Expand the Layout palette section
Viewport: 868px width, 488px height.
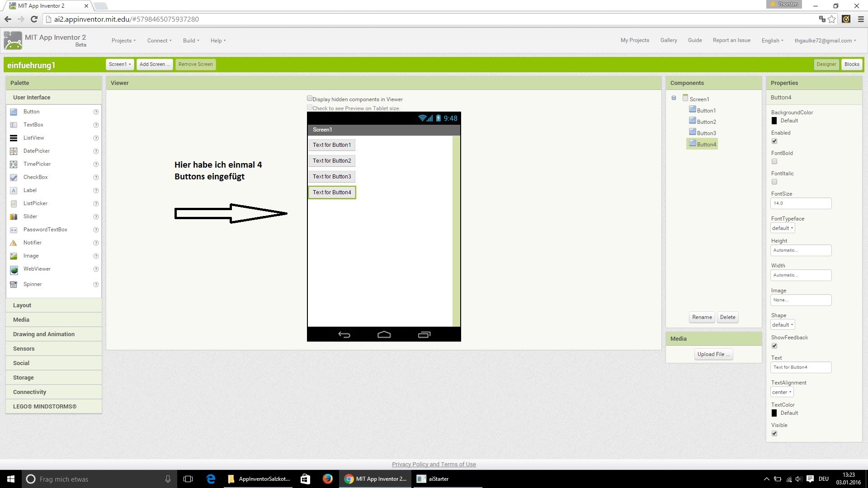tap(54, 305)
